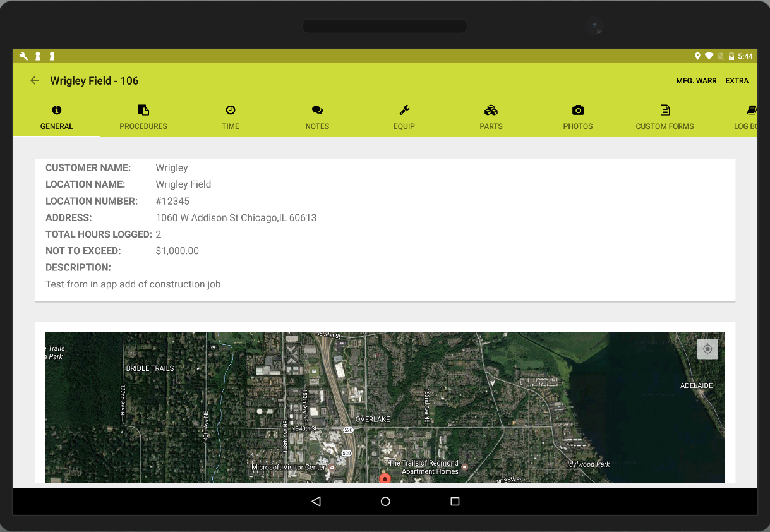This screenshot has height=532, width=770.
Task: Switch to the TIME tab label
Action: pos(231,126)
